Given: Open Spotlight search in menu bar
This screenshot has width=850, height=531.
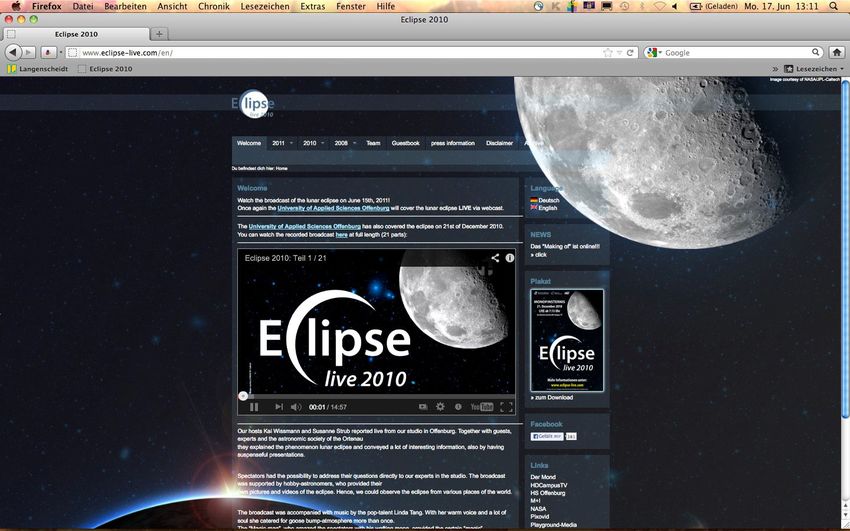Looking at the screenshot, I should coord(833,7).
